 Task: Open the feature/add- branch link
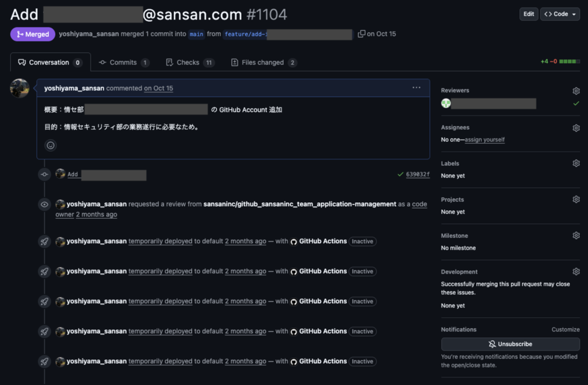[288, 34]
